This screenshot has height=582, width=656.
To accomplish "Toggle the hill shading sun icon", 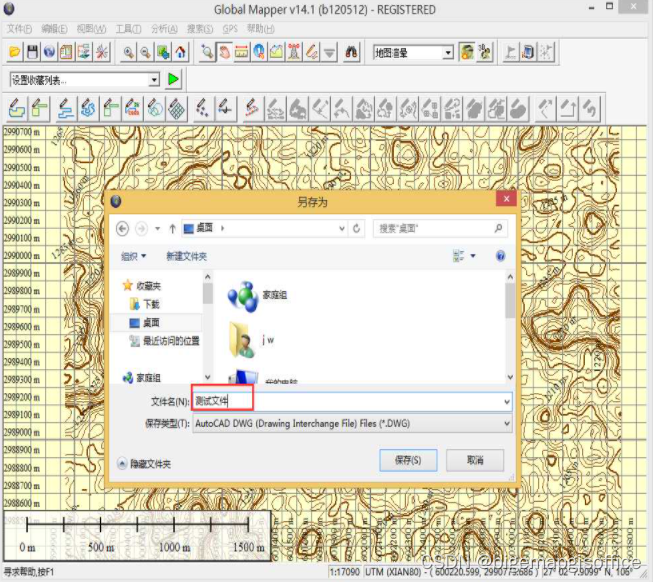I will (466, 52).
